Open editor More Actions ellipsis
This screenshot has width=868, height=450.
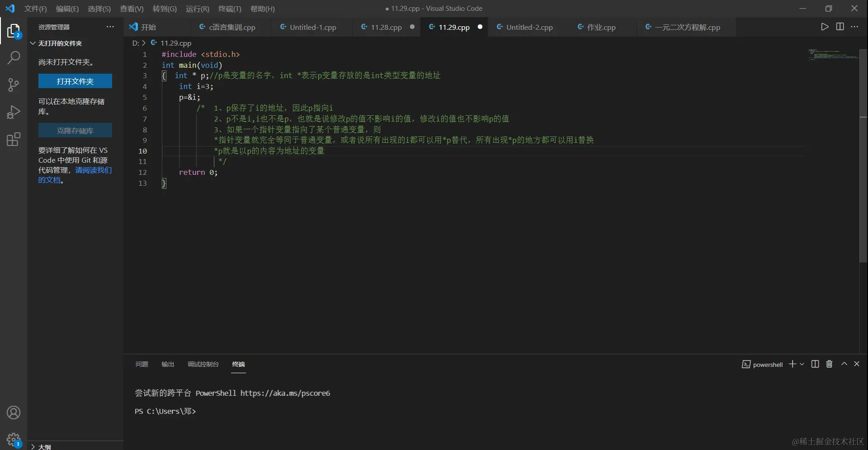tap(854, 27)
